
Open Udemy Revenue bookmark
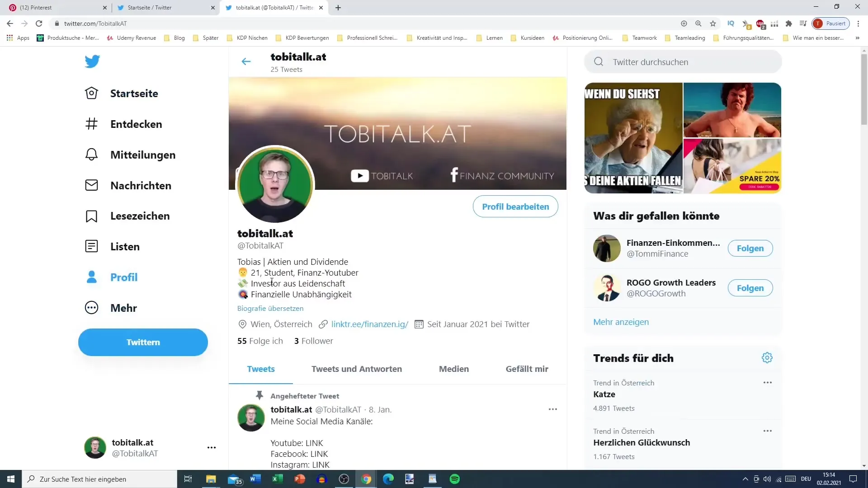pos(132,38)
